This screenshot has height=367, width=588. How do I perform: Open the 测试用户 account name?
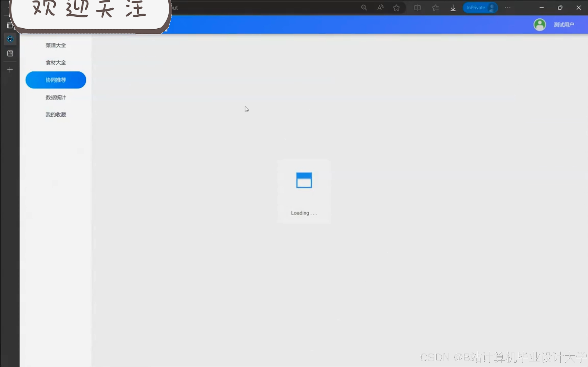click(x=564, y=24)
